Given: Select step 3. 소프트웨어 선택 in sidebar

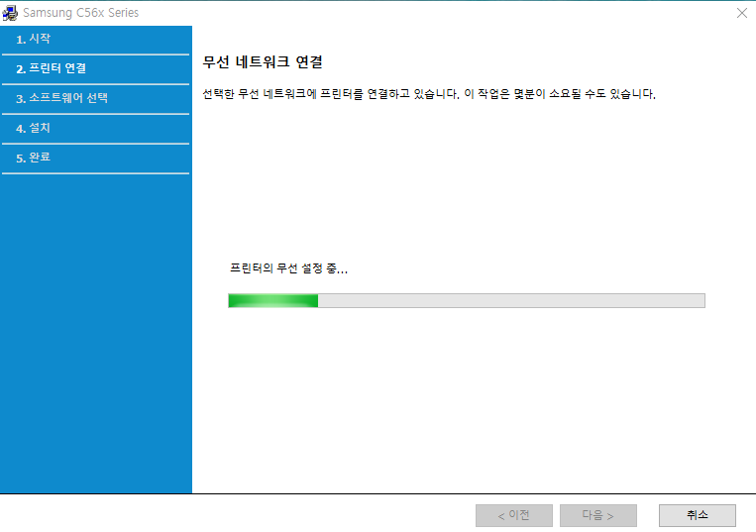Looking at the screenshot, I should [96, 99].
